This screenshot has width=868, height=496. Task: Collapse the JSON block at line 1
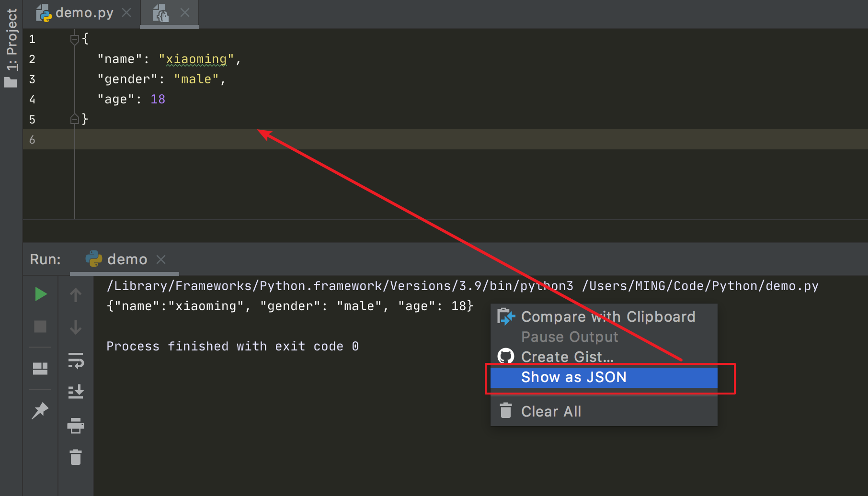click(x=74, y=39)
